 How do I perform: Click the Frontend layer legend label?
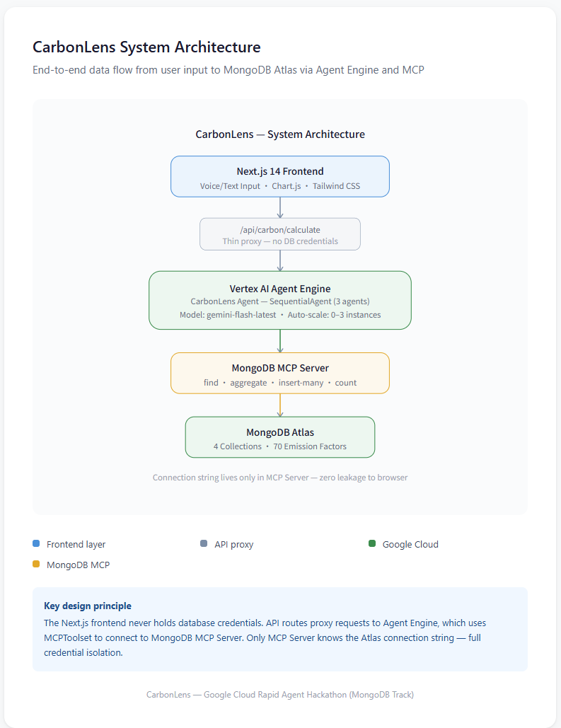tap(76, 544)
